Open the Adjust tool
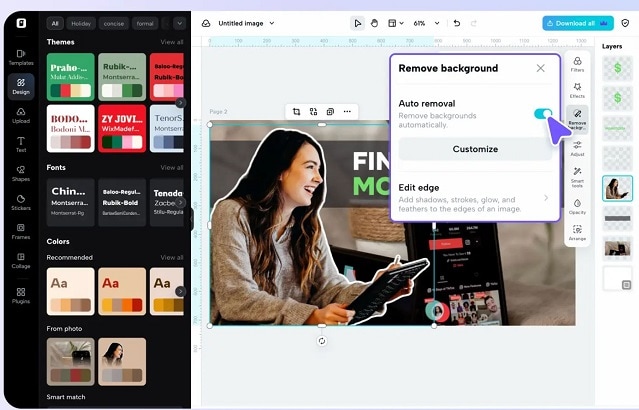 [x=577, y=148]
